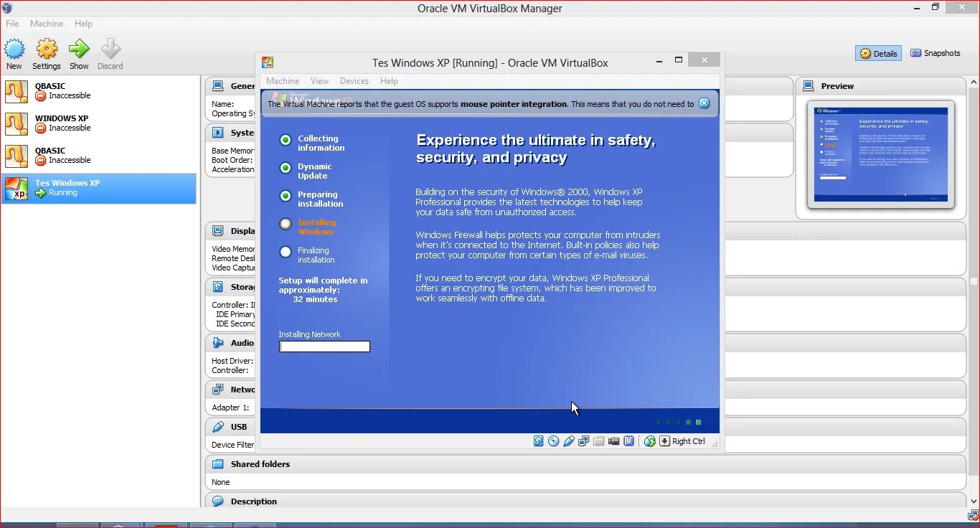This screenshot has height=528, width=980.
Task: Click the System section chip icon
Action: click(x=217, y=133)
